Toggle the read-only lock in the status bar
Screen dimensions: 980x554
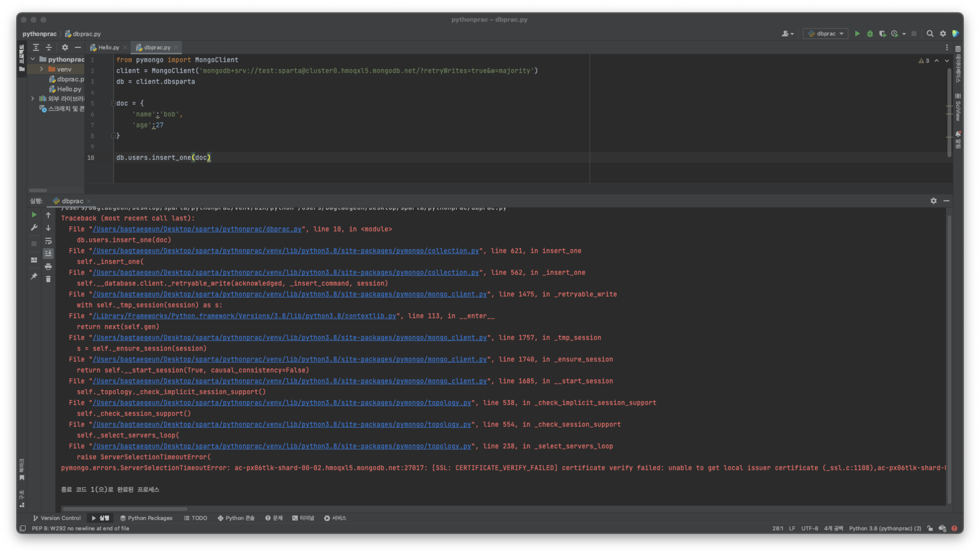pos(930,528)
